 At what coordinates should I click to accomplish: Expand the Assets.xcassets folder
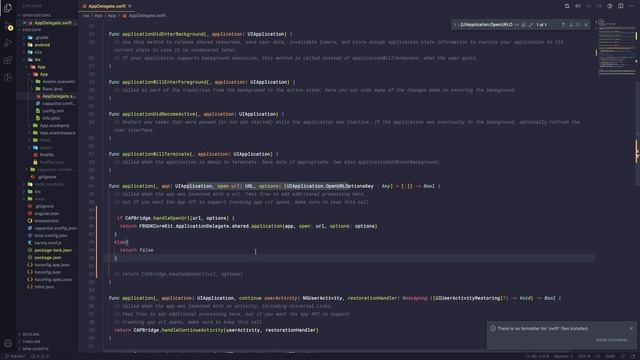click(x=58, y=82)
